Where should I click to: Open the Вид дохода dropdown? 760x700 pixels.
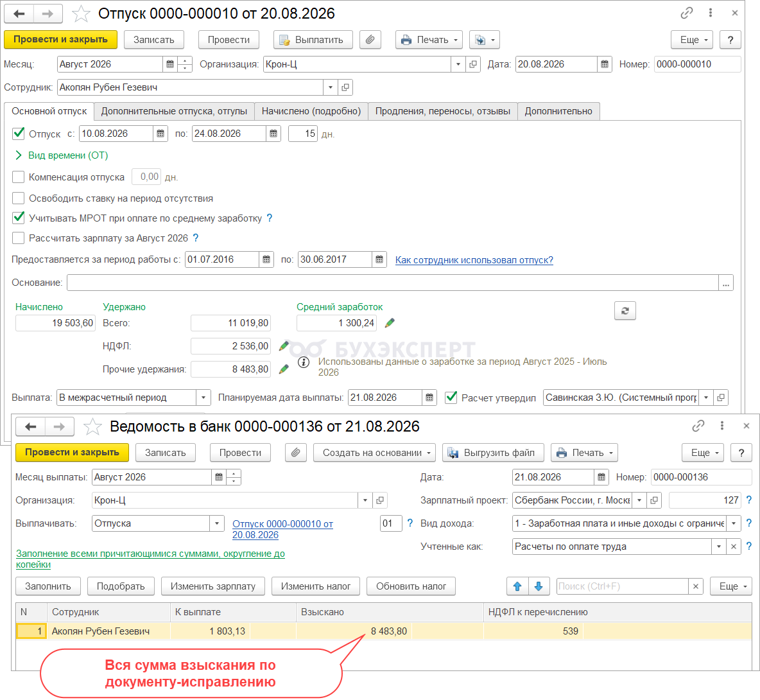(x=734, y=523)
